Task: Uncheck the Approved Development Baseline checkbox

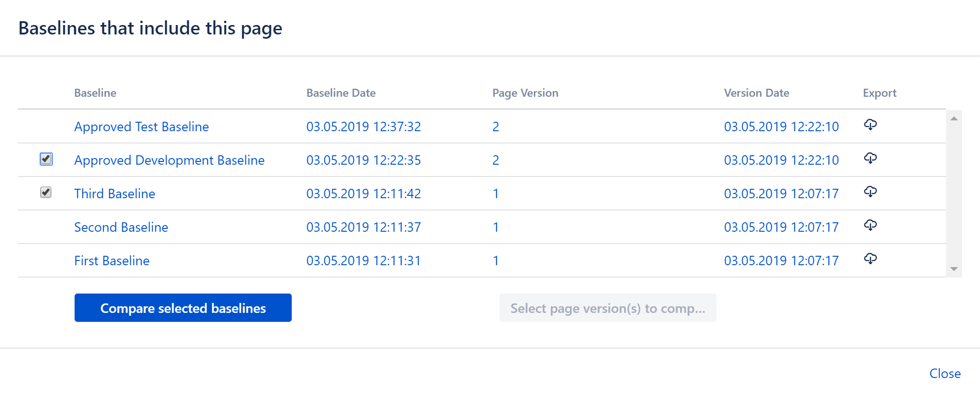Action: [46, 159]
